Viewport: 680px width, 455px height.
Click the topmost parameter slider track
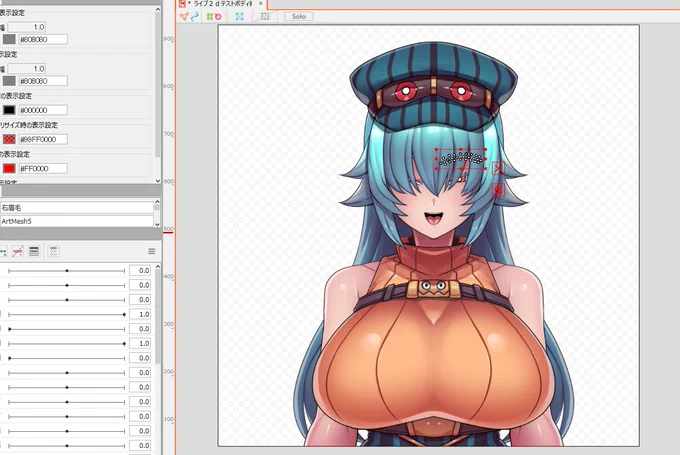[66, 271]
